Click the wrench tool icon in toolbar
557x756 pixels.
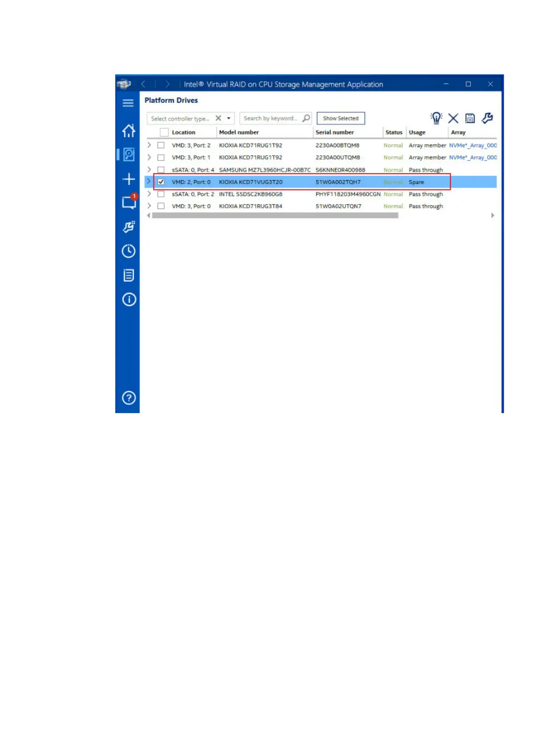pyautogui.click(x=487, y=118)
